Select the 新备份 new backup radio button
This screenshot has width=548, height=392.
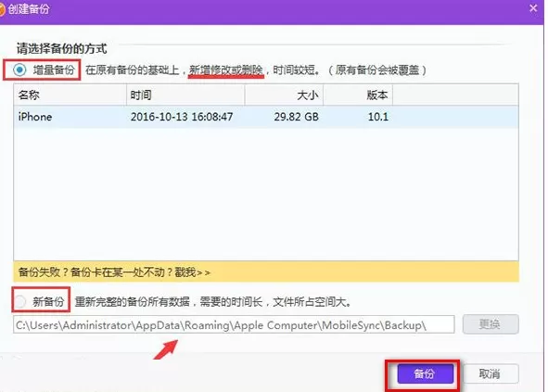(x=19, y=301)
